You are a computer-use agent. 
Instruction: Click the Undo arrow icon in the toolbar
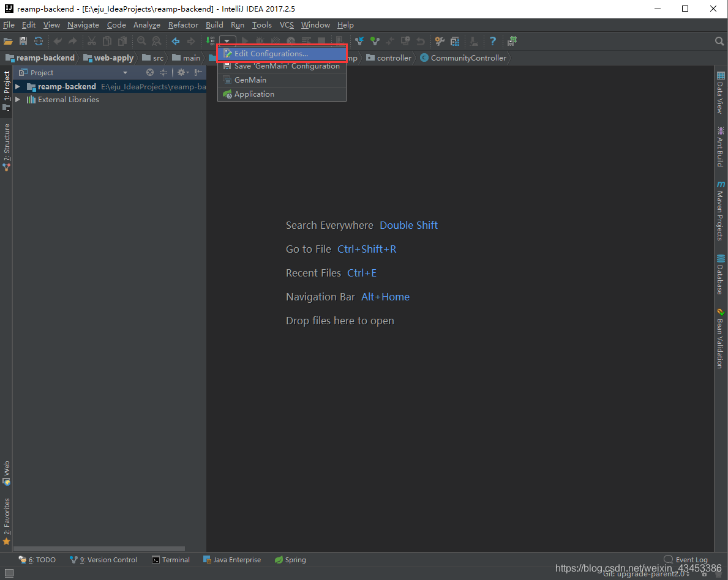58,41
